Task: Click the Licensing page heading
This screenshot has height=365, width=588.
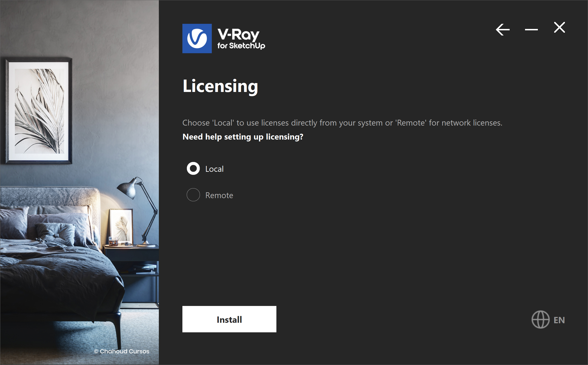Action: 220,86
